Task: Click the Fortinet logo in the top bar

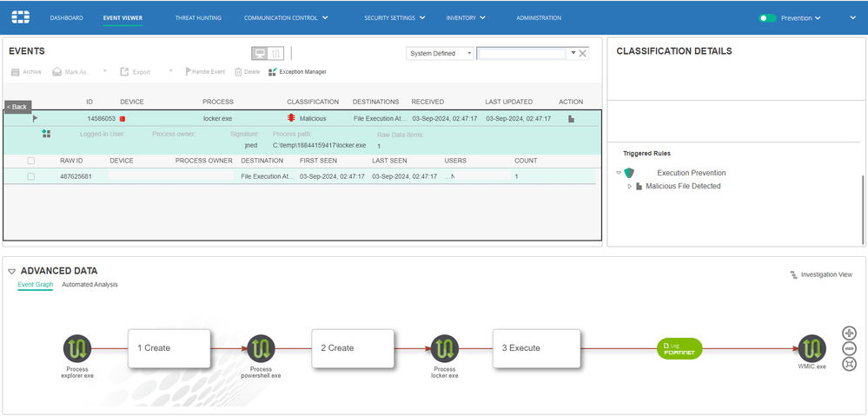Action: coord(20,17)
